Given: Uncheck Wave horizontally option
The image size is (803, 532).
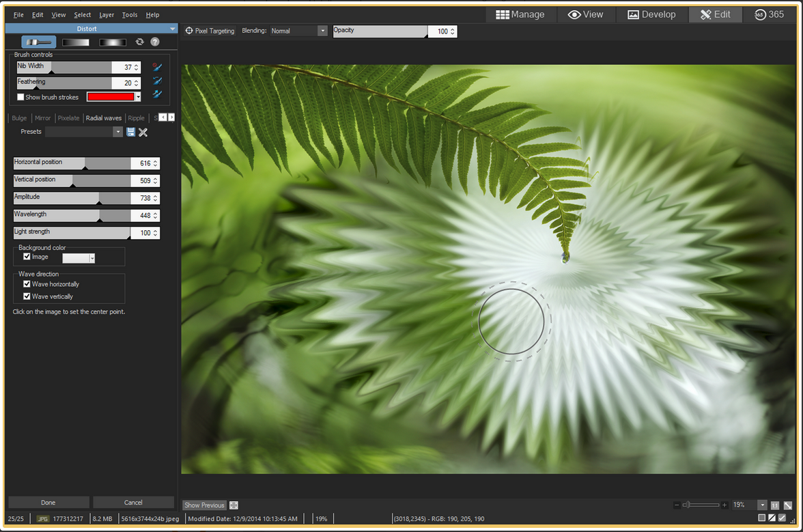Looking at the screenshot, I should 27,284.
